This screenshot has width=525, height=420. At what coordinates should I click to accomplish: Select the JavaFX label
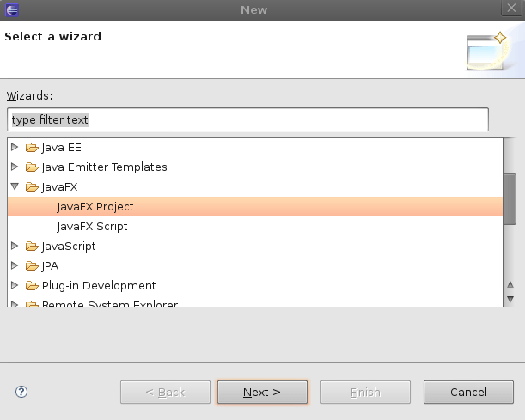[x=59, y=187]
